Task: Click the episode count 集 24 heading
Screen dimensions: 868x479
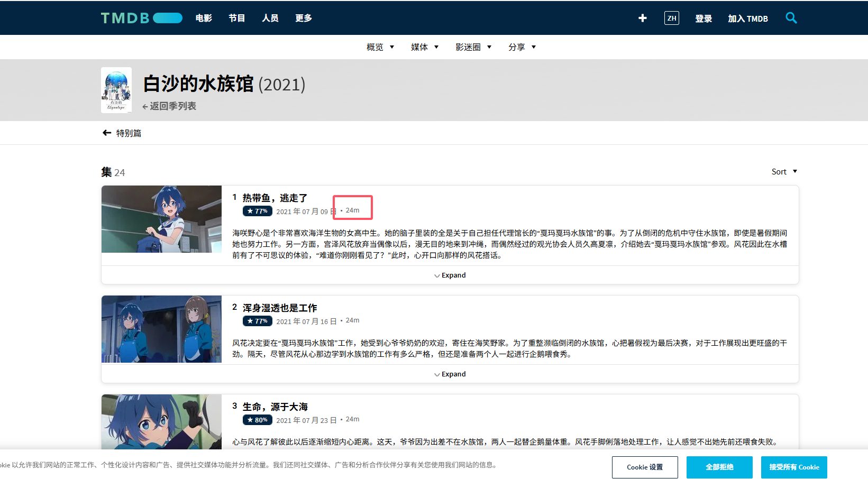Action: (x=113, y=172)
